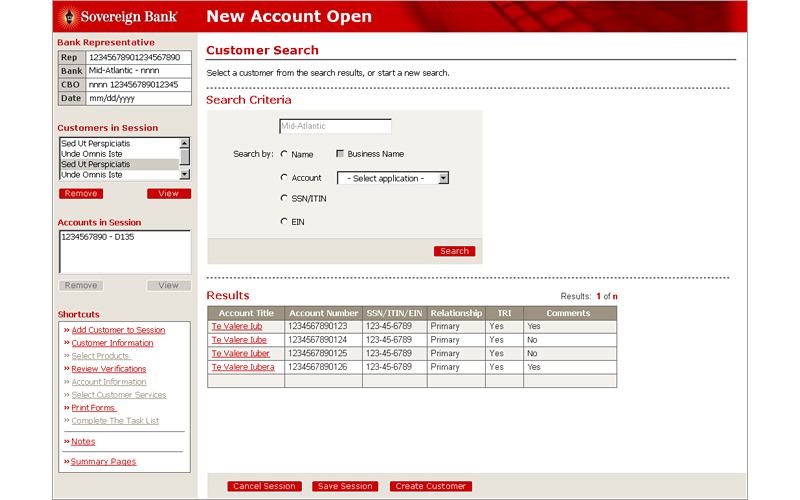The width and height of the screenshot is (800, 500).
Task: Remove selected customer from session
Action: tap(80, 193)
